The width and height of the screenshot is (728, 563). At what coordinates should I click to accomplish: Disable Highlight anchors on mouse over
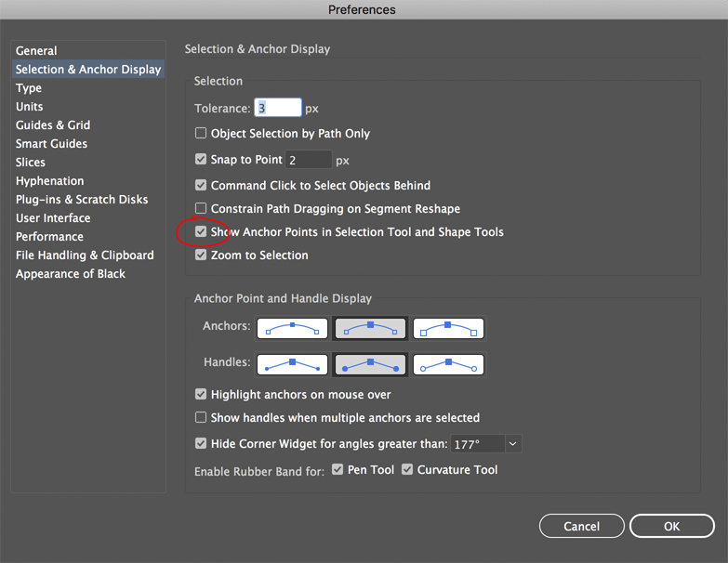click(201, 395)
